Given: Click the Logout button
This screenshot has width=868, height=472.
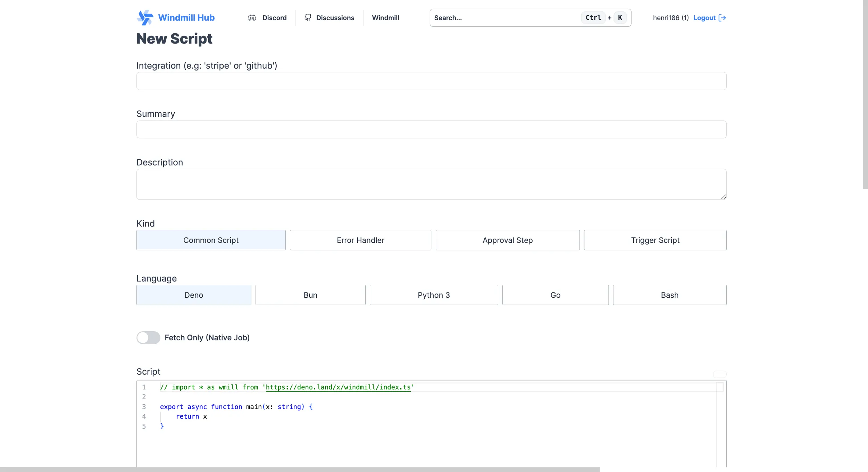Looking at the screenshot, I should pos(709,17).
